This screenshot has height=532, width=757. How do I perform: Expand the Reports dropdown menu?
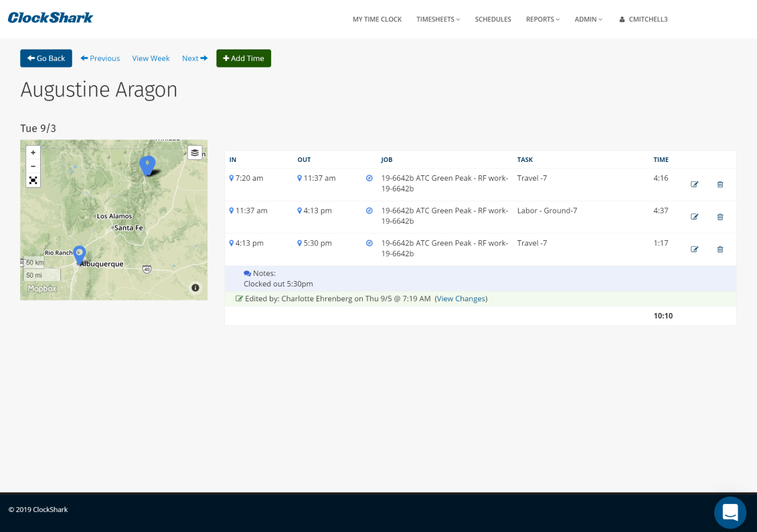(542, 19)
